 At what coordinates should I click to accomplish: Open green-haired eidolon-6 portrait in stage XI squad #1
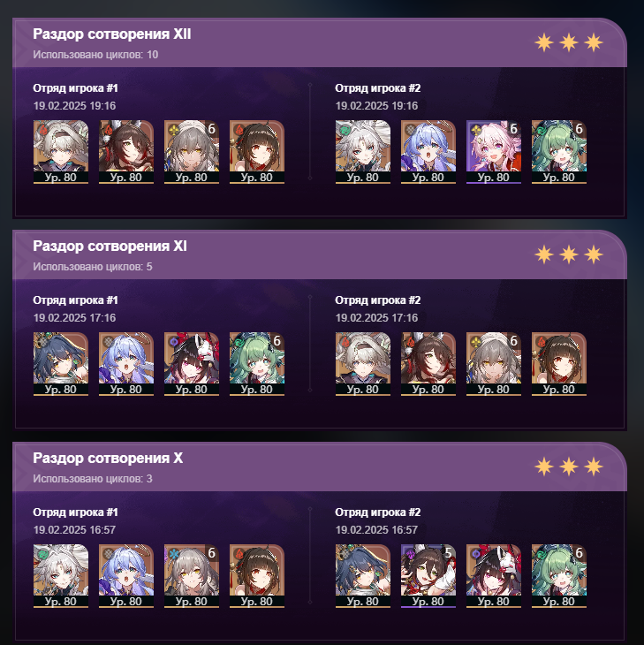pyautogui.click(x=256, y=364)
